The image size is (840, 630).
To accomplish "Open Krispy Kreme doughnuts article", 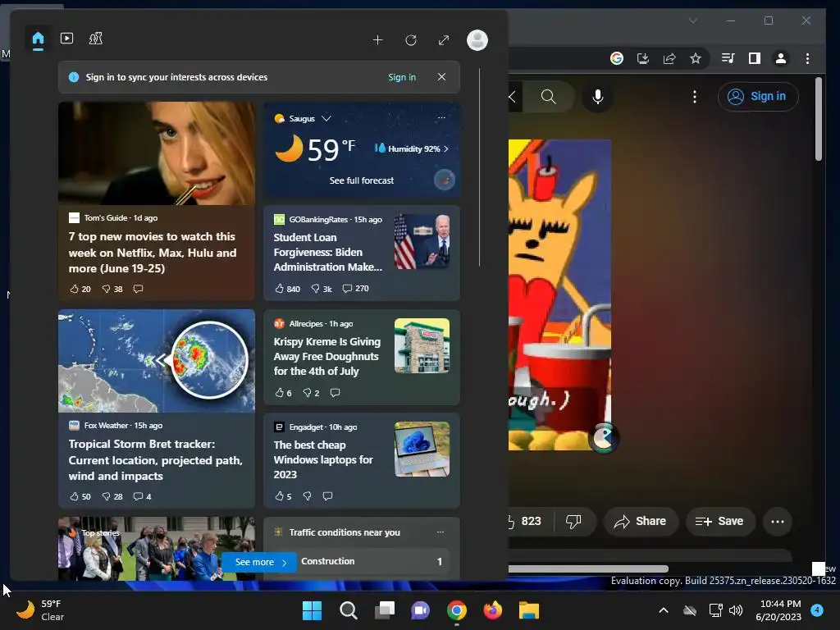I will coord(326,356).
